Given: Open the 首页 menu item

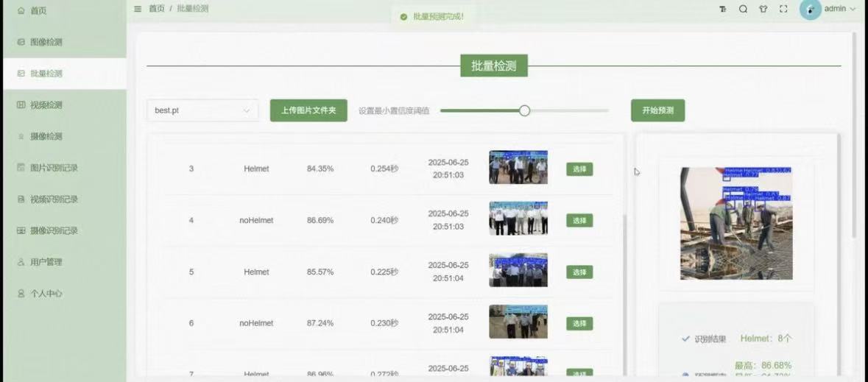Looking at the screenshot, I should click(66, 10).
